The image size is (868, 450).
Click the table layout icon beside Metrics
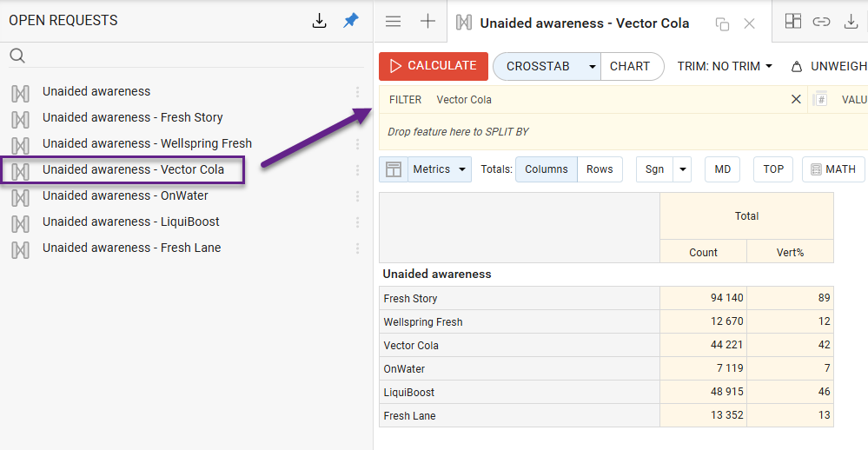394,169
